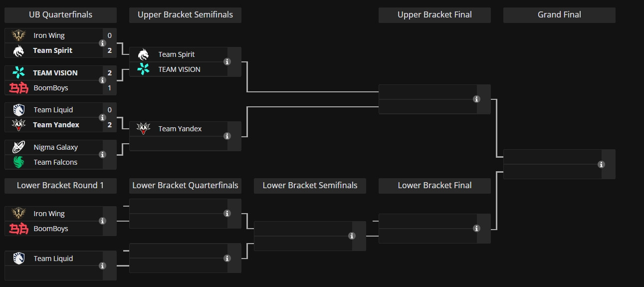This screenshot has height=287, width=644.
Task: Click the BoomBoys logo in UB Quarterfinals
Action: point(18,88)
